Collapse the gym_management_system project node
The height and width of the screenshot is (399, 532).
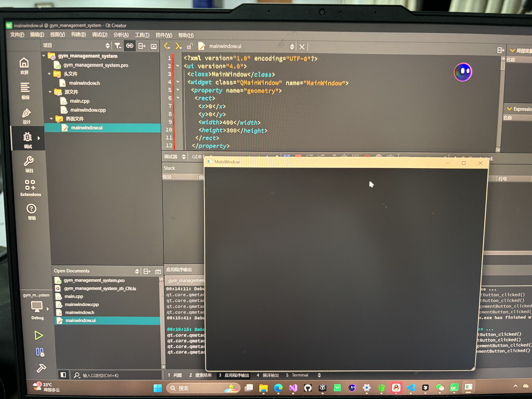(44, 56)
